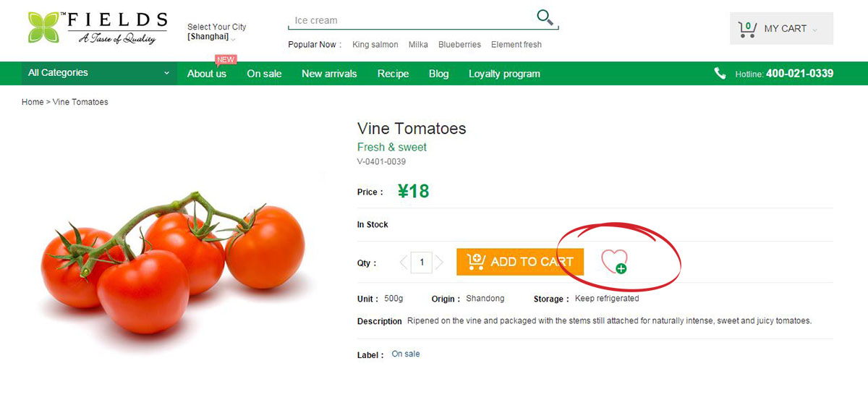
Task: Click the Fields butterfly logo
Action: point(45,27)
